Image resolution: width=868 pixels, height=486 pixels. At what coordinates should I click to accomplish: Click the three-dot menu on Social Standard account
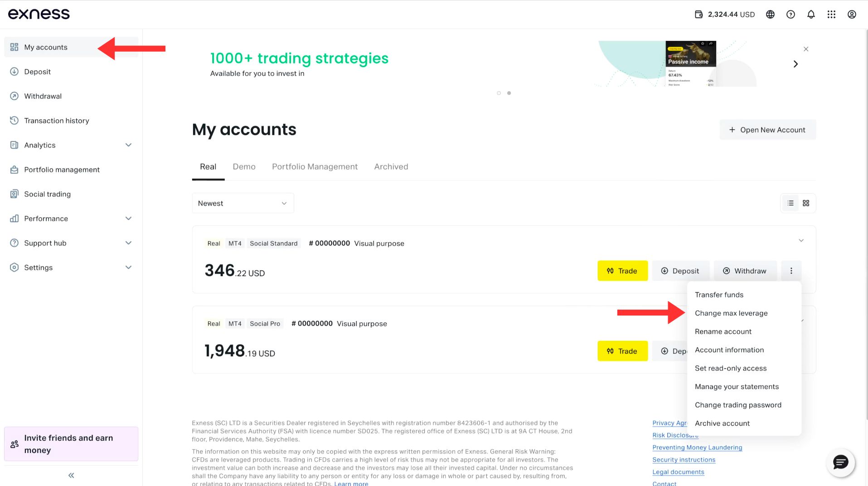tap(791, 271)
